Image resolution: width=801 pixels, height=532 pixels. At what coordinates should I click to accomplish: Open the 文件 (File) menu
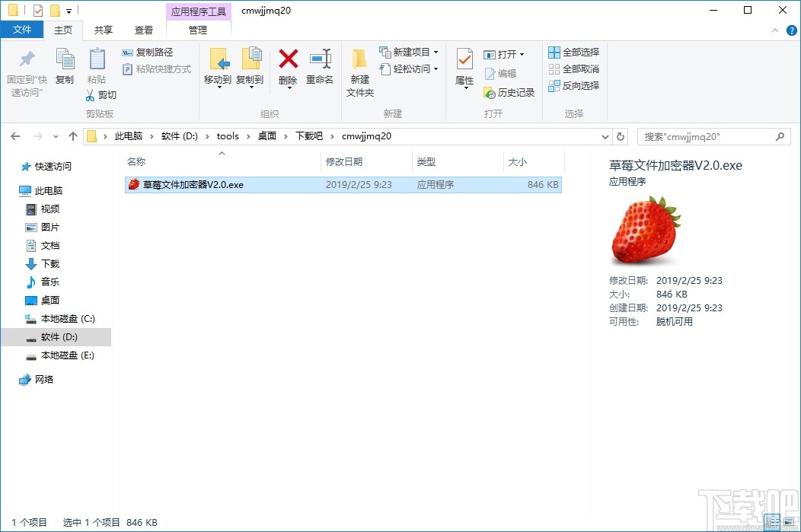click(23, 29)
